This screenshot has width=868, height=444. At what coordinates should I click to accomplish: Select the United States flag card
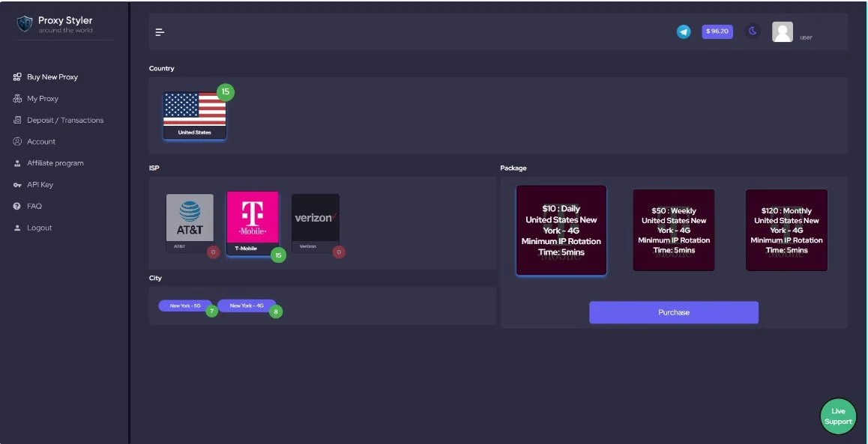[194, 115]
